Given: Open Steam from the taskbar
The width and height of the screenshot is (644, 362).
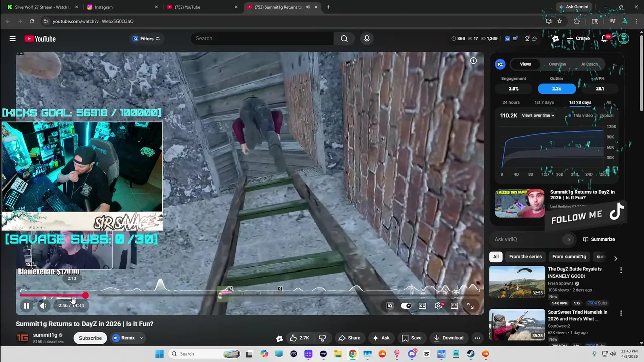Looking at the screenshot, I should pyautogui.click(x=471, y=354).
